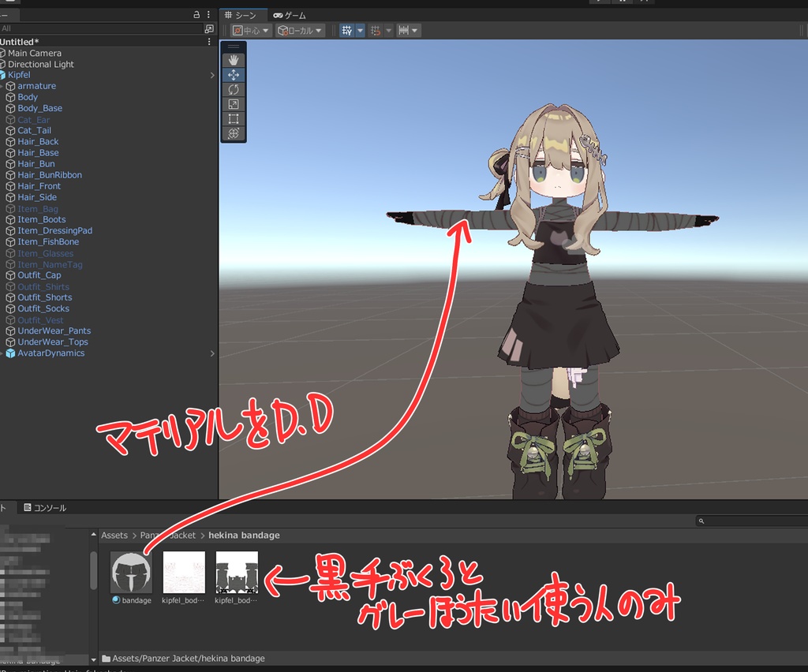
Task: Expand the AvatarDynamics prefab
Action: coord(2,353)
